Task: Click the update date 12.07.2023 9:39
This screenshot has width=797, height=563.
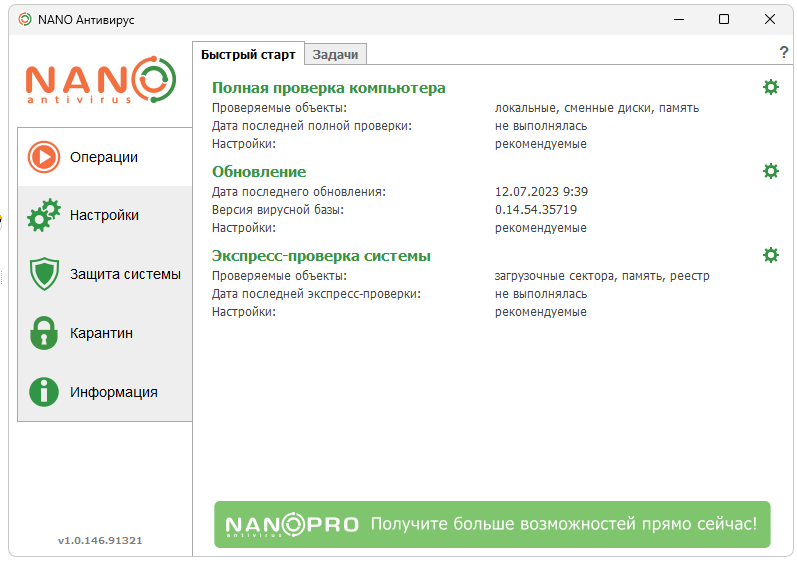Action: tap(541, 192)
